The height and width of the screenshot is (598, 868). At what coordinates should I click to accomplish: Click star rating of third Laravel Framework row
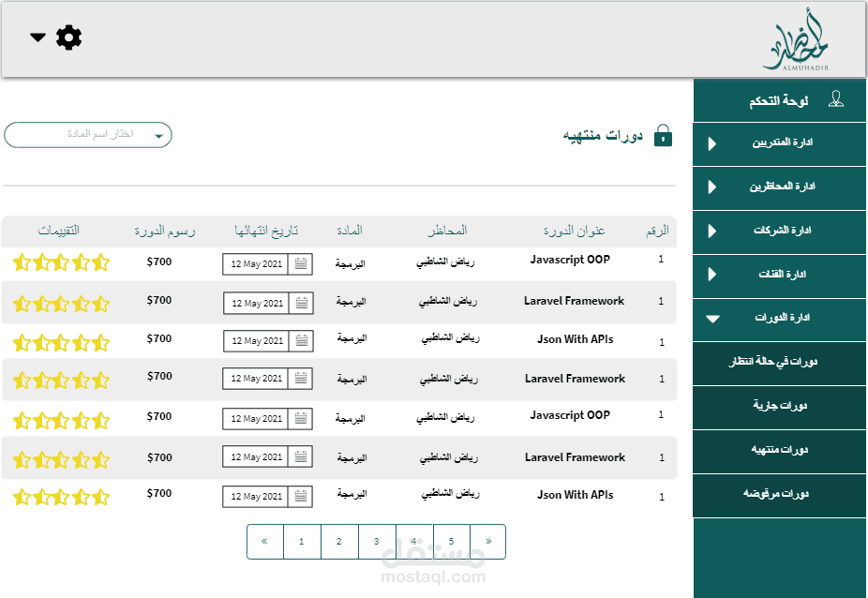pyautogui.click(x=62, y=460)
